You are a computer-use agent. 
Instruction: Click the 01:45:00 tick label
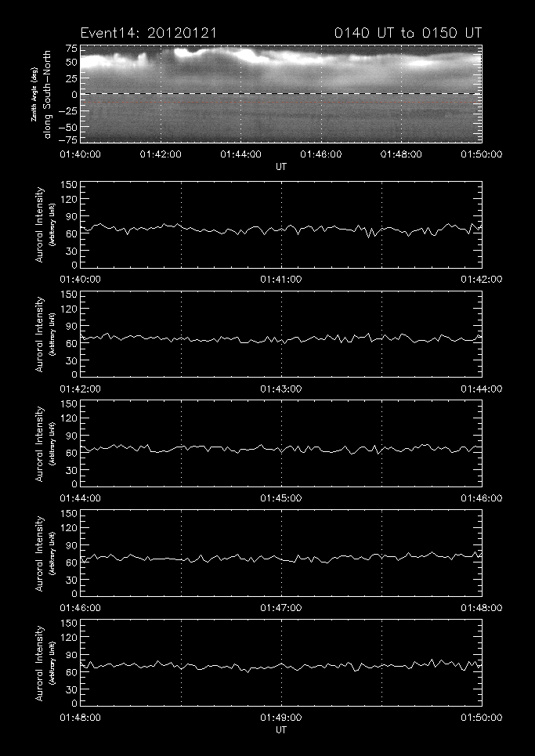click(x=281, y=498)
